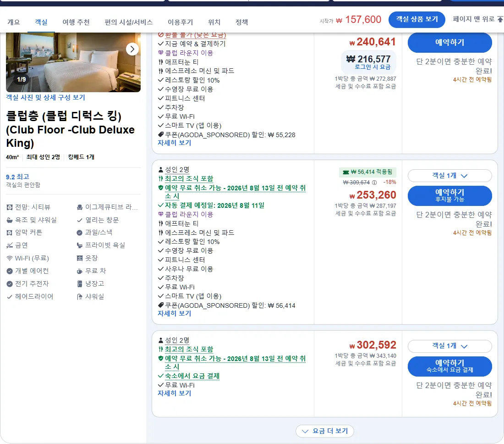
Task: Click 클럽 라운지 이용 in the 253,260 offer
Action: (x=189, y=214)
